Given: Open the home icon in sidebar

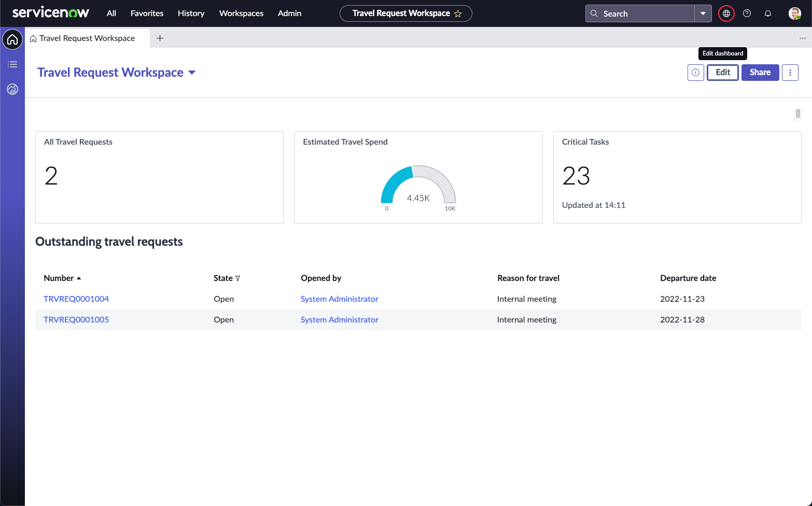Looking at the screenshot, I should point(12,39).
